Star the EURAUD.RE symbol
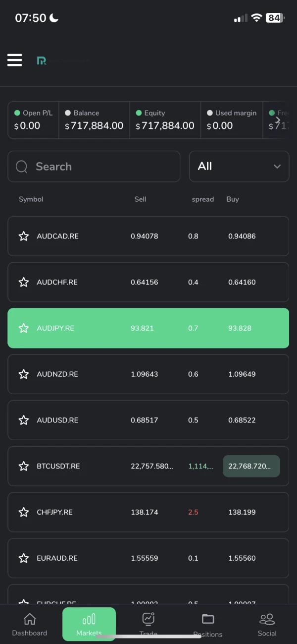297x644 pixels. 23,558
